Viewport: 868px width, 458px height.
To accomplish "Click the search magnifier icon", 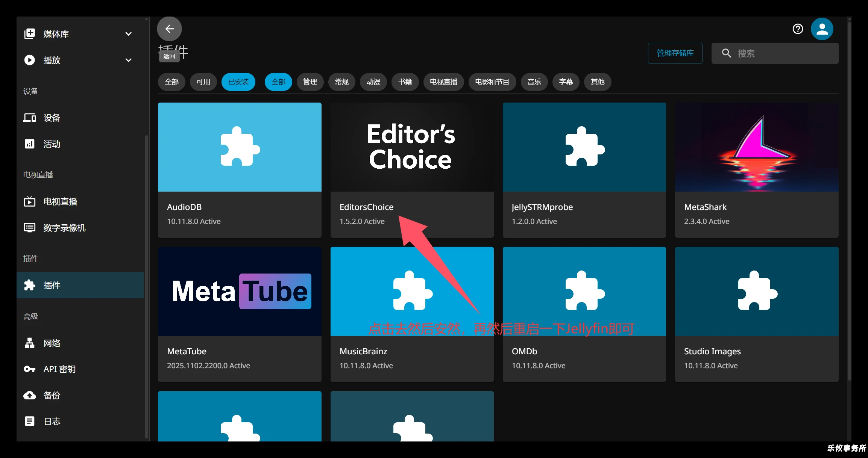I will click(x=726, y=53).
